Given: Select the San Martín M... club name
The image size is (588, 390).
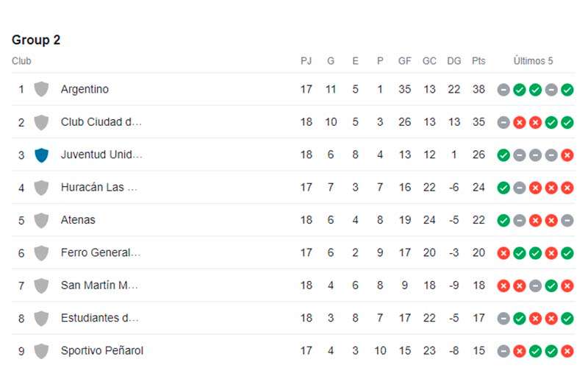Looking at the screenshot, I should [99, 286].
